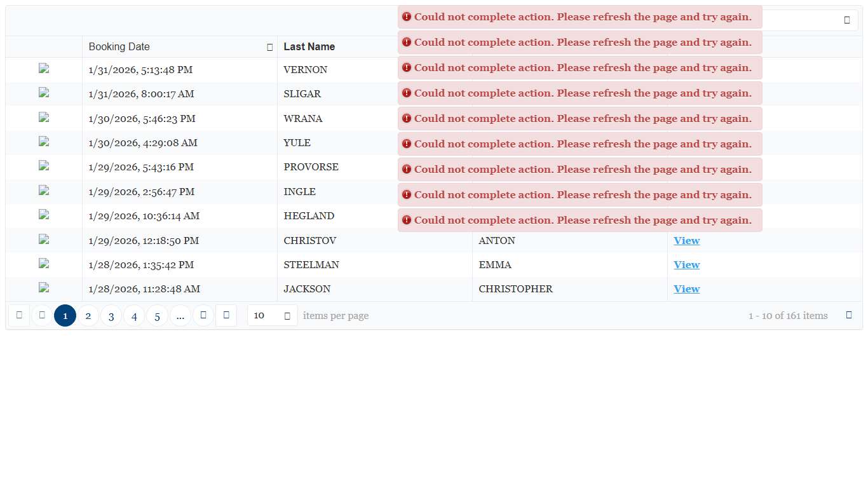Screen dimensions: 868x488
Task: Dismiss the topmost error notification
Action: [580, 17]
